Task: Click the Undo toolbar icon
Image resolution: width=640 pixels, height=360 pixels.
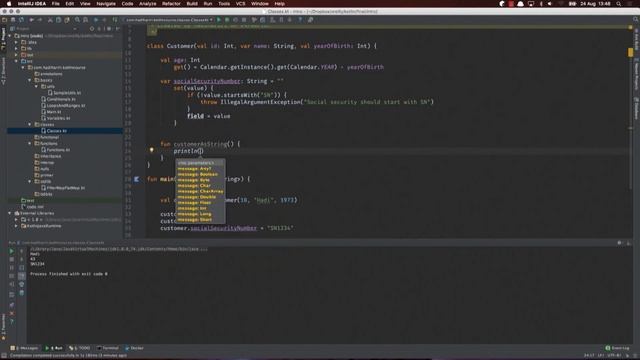Action: (31, 20)
